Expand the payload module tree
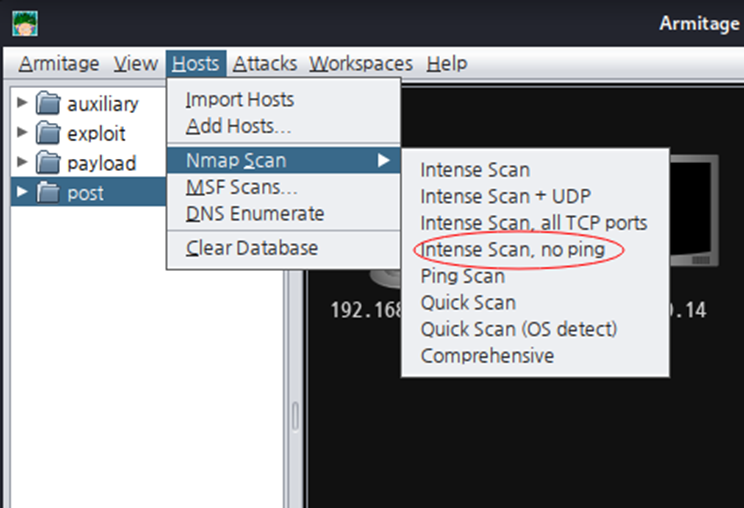744x508 pixels. (x=22, y=162)
